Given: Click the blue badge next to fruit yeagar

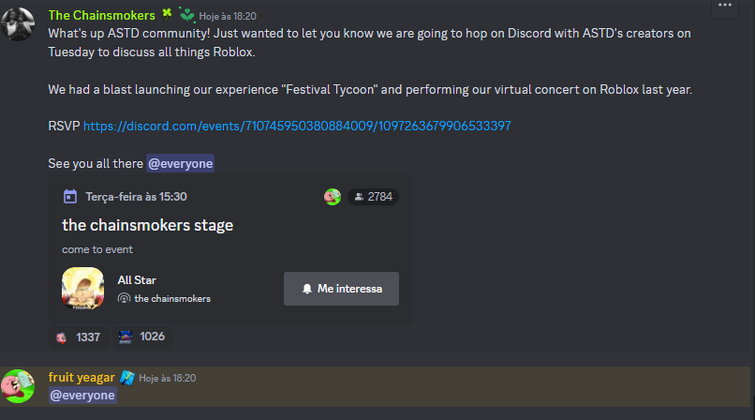Looking at the screenshot, I should [x=127, y=378].
